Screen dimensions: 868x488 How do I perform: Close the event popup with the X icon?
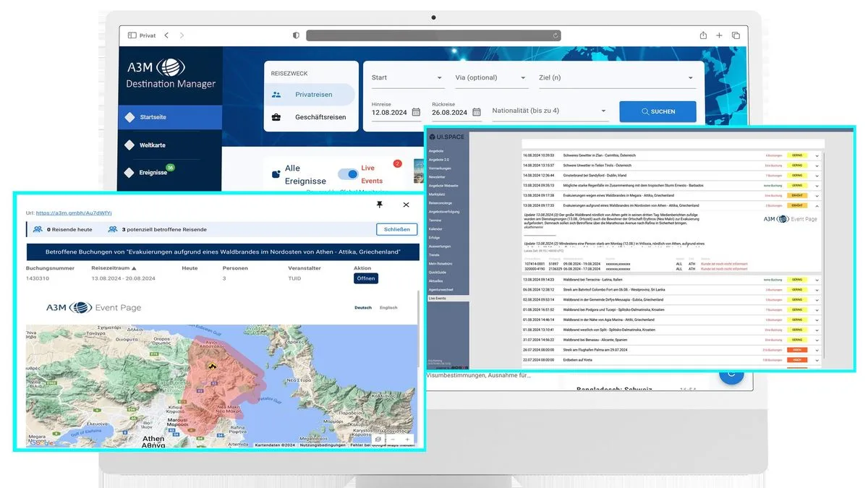[407, 205]
